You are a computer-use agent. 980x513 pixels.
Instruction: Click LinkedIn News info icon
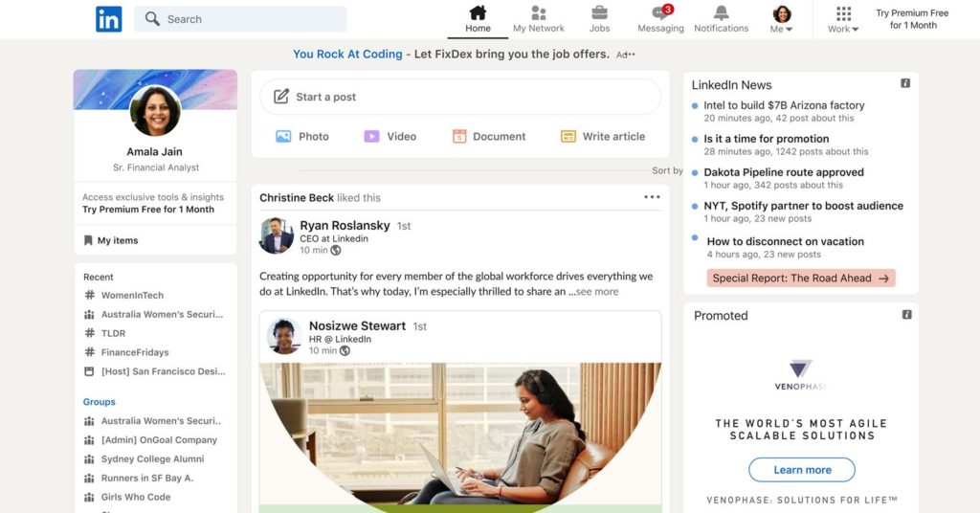[x=905, y=83]
